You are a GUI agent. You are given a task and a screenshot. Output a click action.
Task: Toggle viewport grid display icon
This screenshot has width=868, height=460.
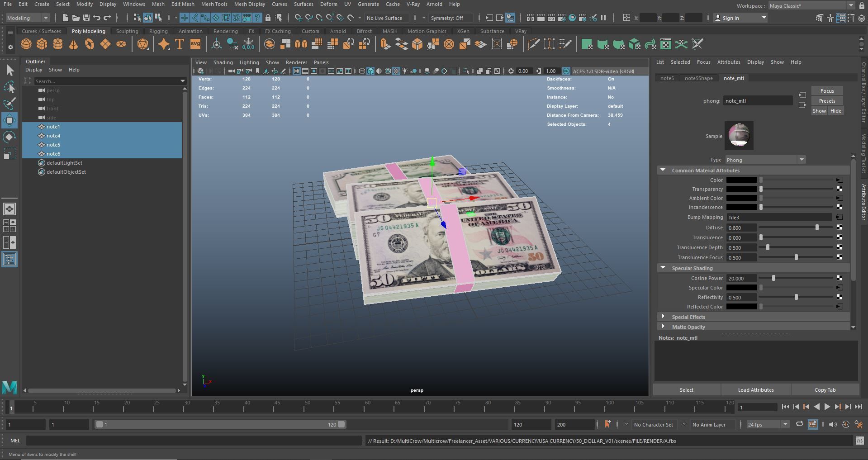pyautogui.click(x=297, y=71)
